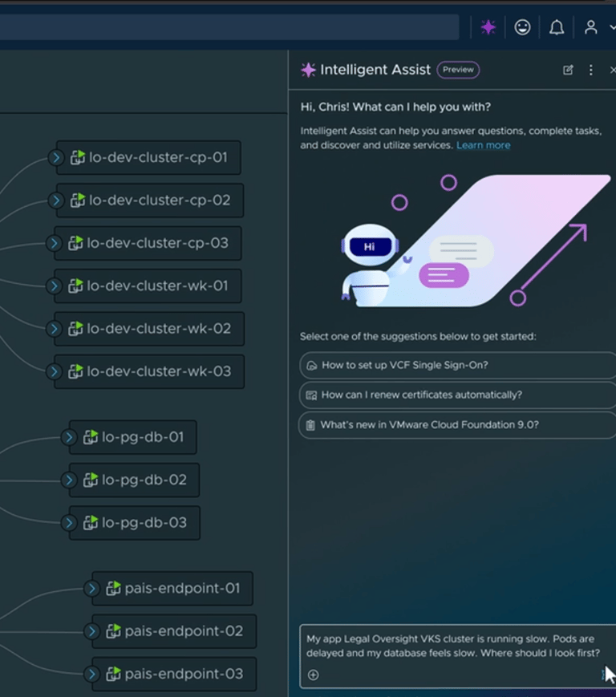Expand pais-endpoint-01 node

[92, 589]
